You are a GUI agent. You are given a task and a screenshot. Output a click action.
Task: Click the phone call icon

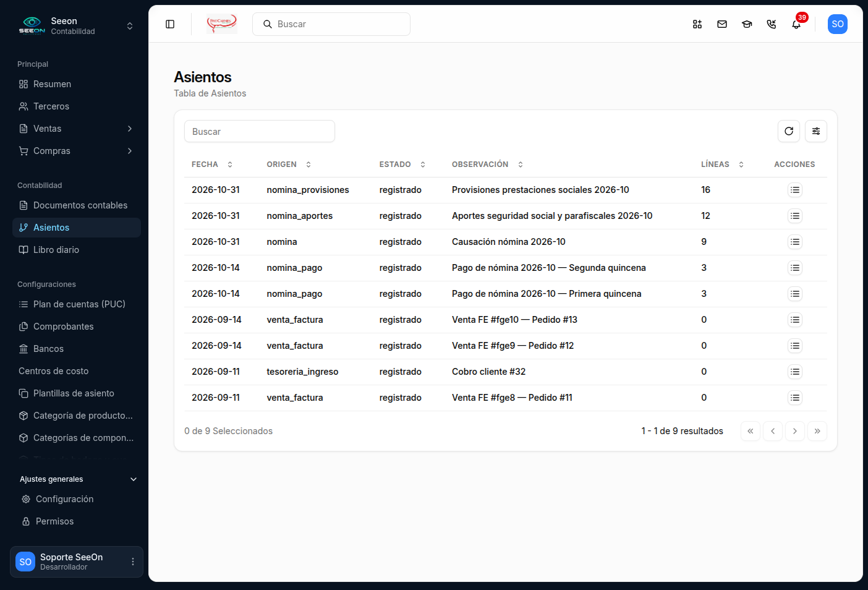(772, 24)
